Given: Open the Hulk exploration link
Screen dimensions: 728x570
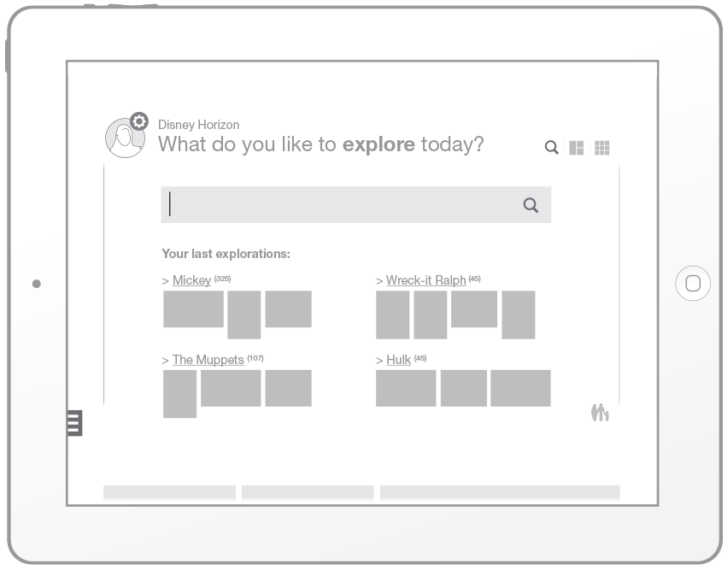Looking at the screenshot, I should click(398, 360).
